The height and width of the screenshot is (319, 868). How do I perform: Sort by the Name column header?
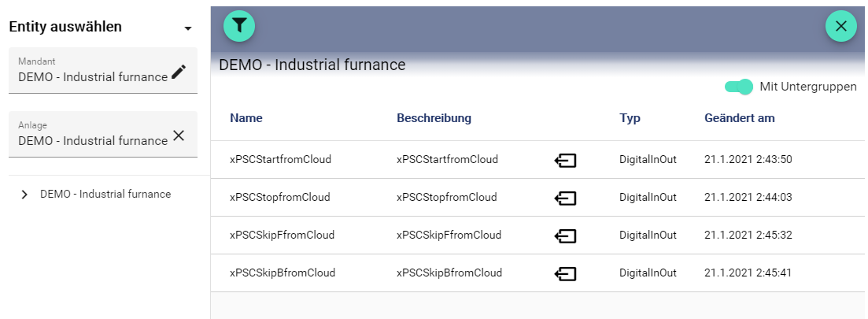(246, 118)
